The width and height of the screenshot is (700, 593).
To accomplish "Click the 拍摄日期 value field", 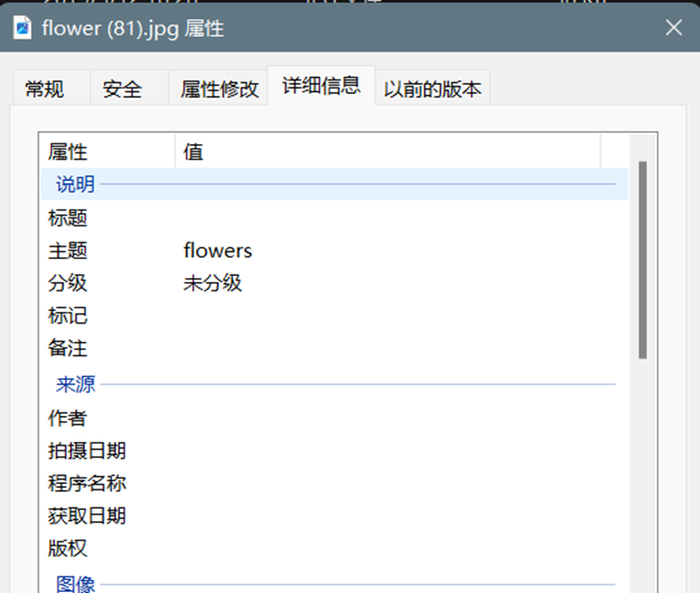I will (x=400, y=451).
